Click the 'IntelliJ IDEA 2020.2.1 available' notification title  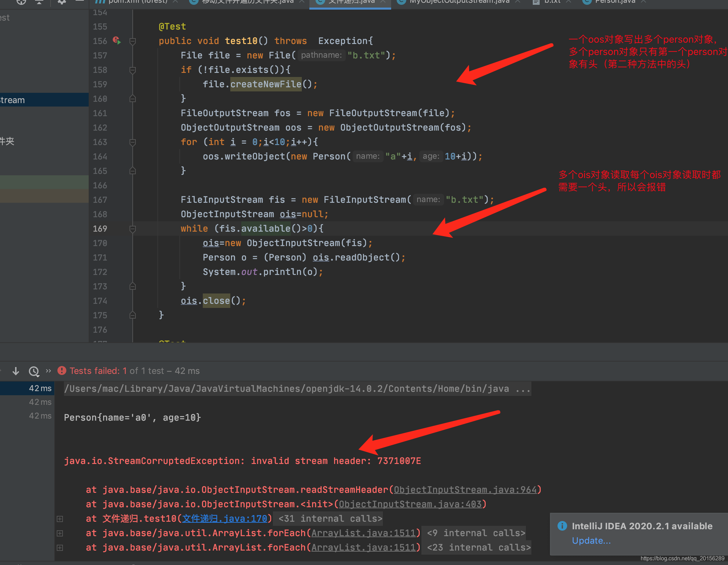(642, 526)
